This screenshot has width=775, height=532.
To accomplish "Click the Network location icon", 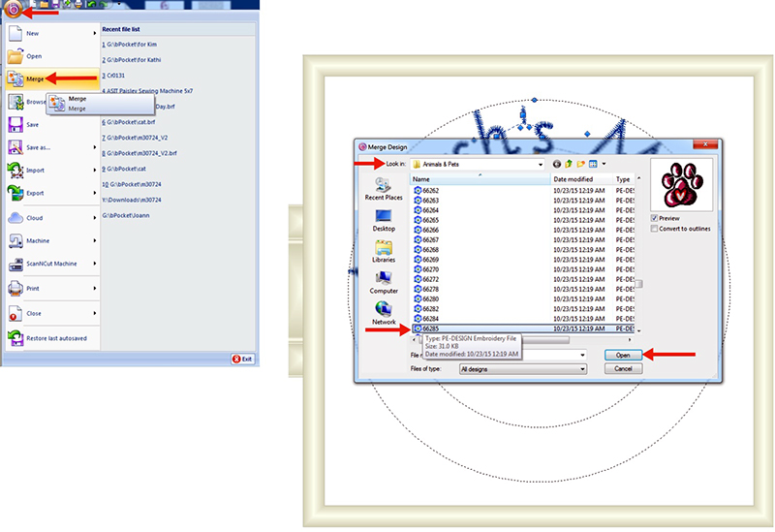I will click(x=384, y=310).
